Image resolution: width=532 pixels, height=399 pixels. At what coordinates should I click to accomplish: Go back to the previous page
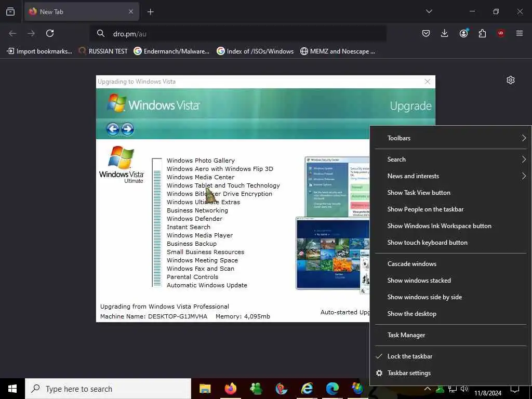[12, 33]
